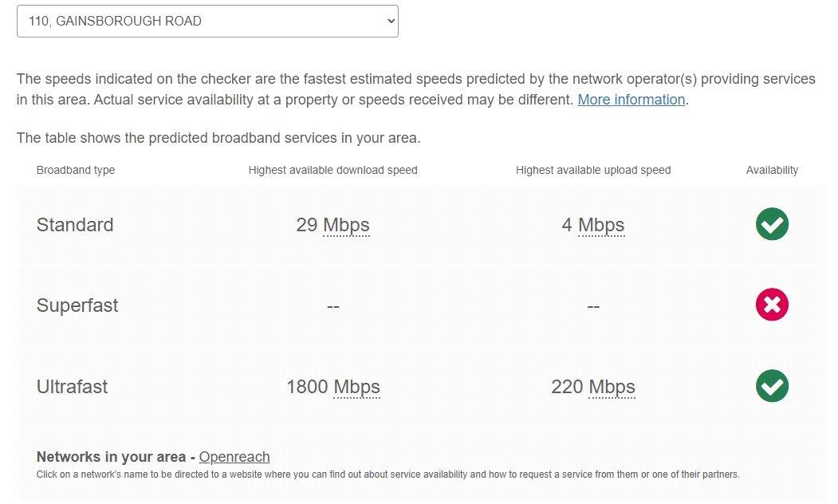Open the 110, Gainsborough Road address dropdown
The width and height of the screenshot is (838, 504).
pos(207,22)
